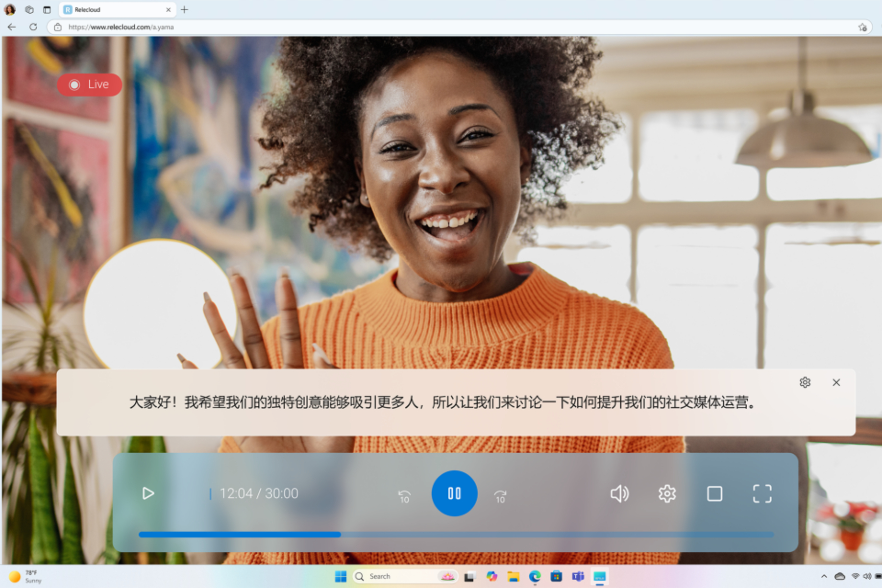Reload the current page
882x588 pixels.
click(x=33, y=27)
